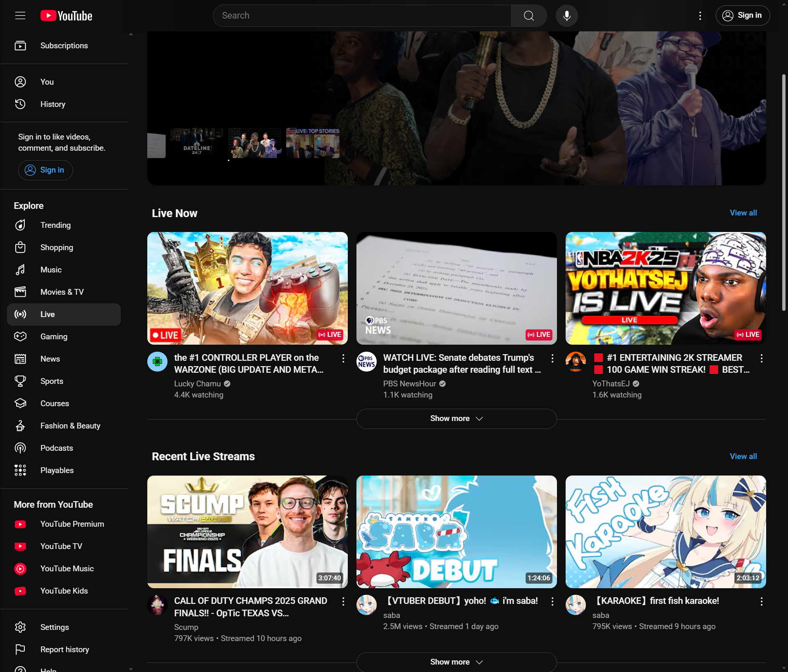Image resolution: width=788 pixels, height=672 pixels.
Task: Open Scump Finals stream thumbnail
Action: [248, 532]
